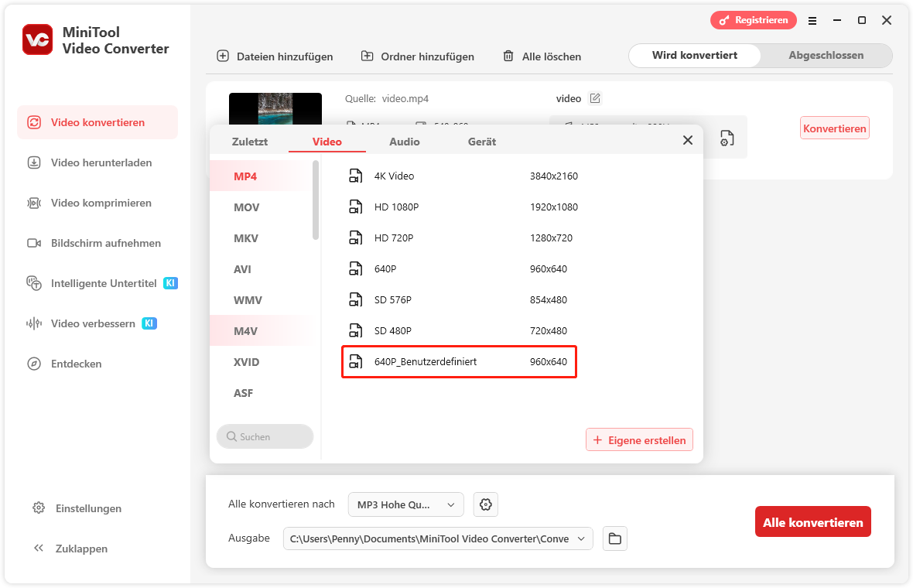Click Alle löschen button

coord(542,56)
